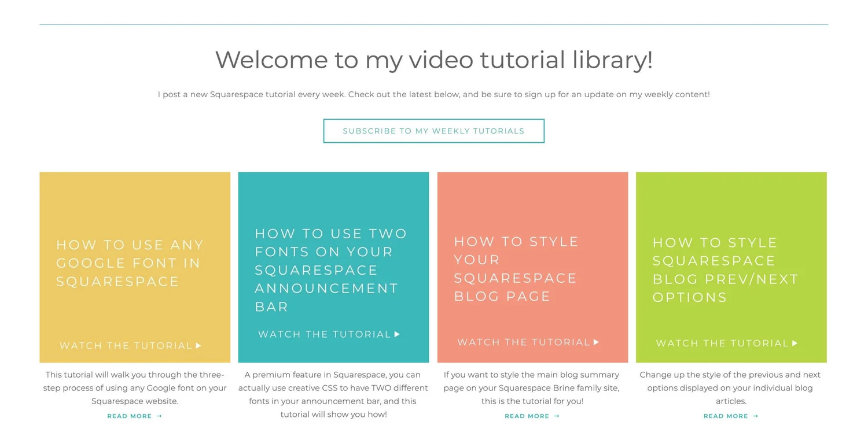Image resolution: width=868 pixels, height=425 pixels.
Task: Select Read More under Google Font description
Action: click(x=128, y=416)
